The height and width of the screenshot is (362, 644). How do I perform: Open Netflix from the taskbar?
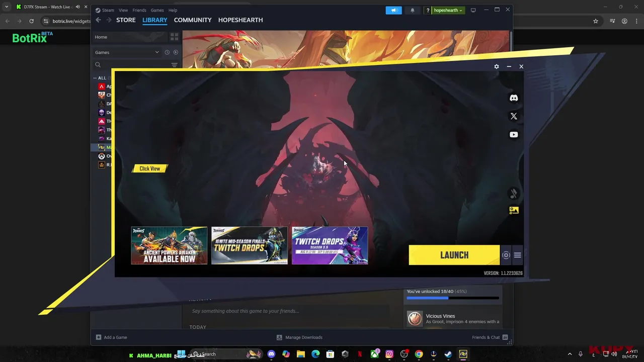point(360,354)
